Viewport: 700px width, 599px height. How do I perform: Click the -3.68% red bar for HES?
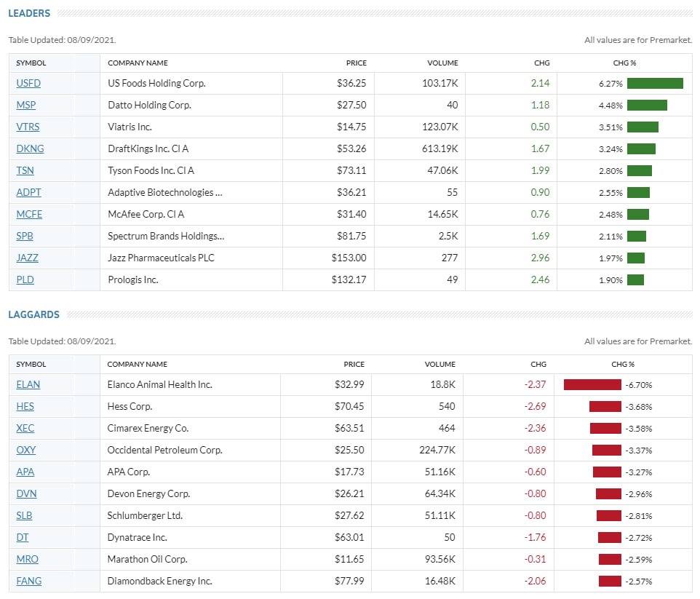coord(605,407)
